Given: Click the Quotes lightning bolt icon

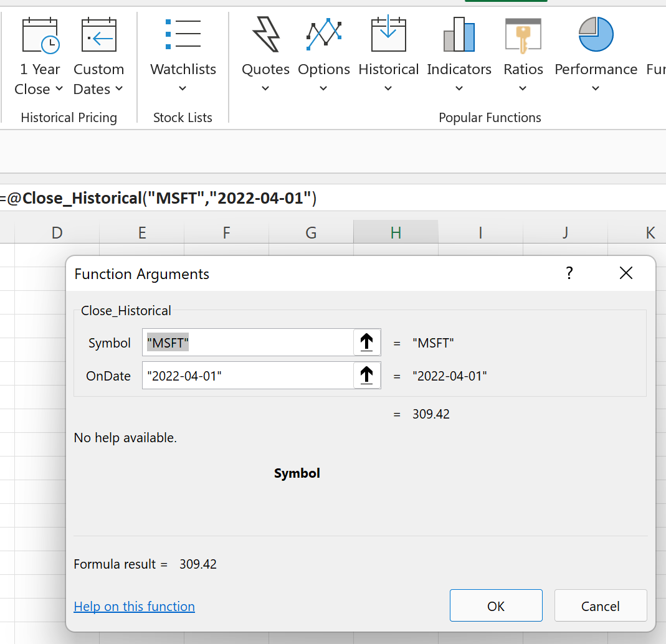Looking at the screenshot, I should coord(266,34).
